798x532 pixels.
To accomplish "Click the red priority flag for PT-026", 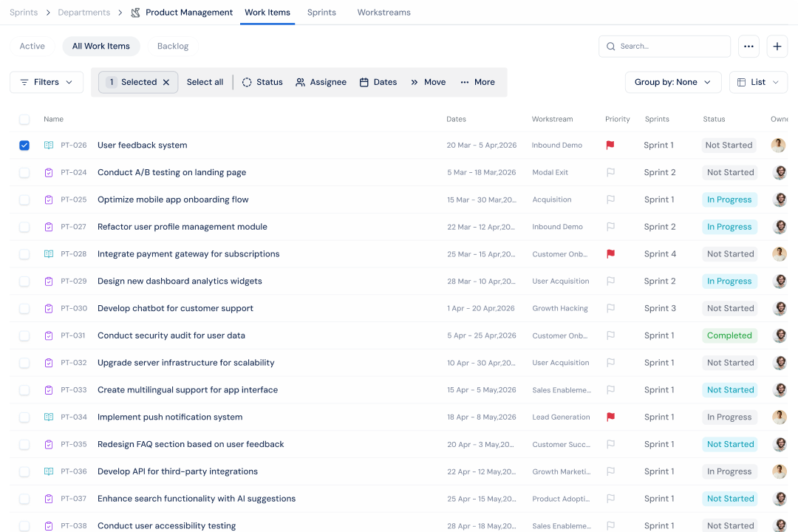I will [x=610, y=145].
